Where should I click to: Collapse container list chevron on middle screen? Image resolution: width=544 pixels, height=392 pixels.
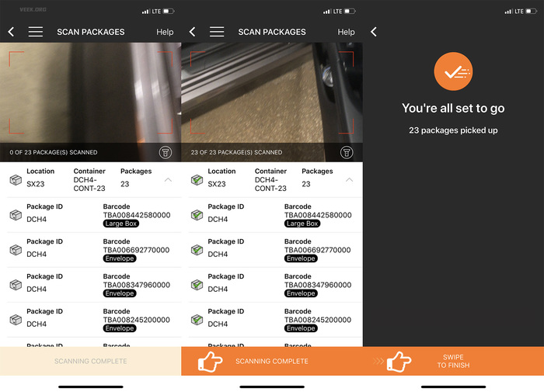[x=349, y=179]
